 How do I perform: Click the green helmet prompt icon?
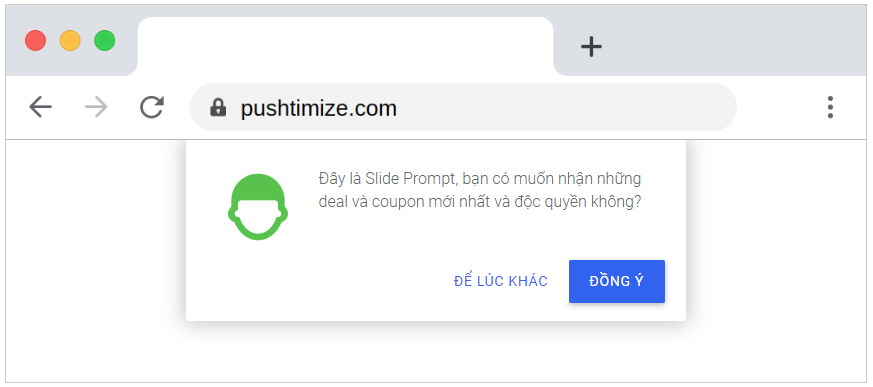(258, 207)
